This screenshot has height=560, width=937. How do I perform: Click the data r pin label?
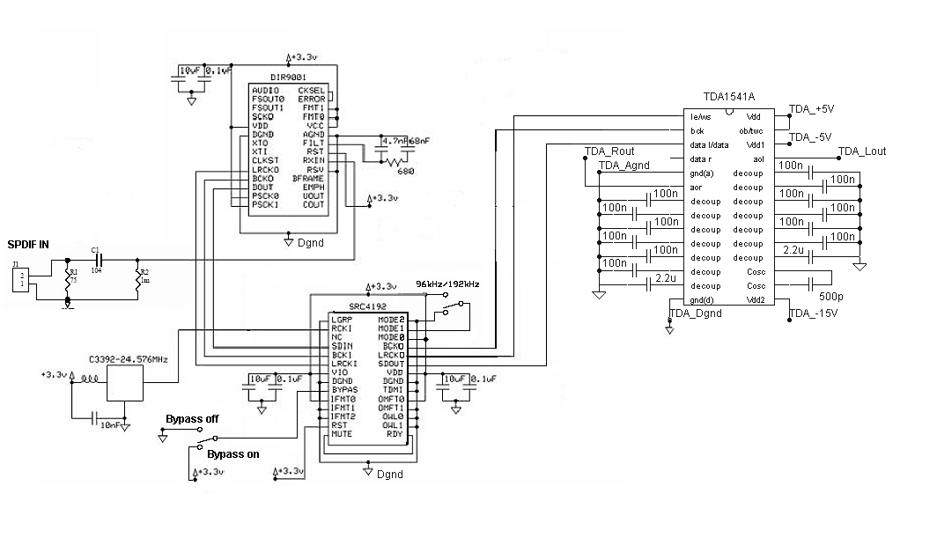click(x=701, y=159)
